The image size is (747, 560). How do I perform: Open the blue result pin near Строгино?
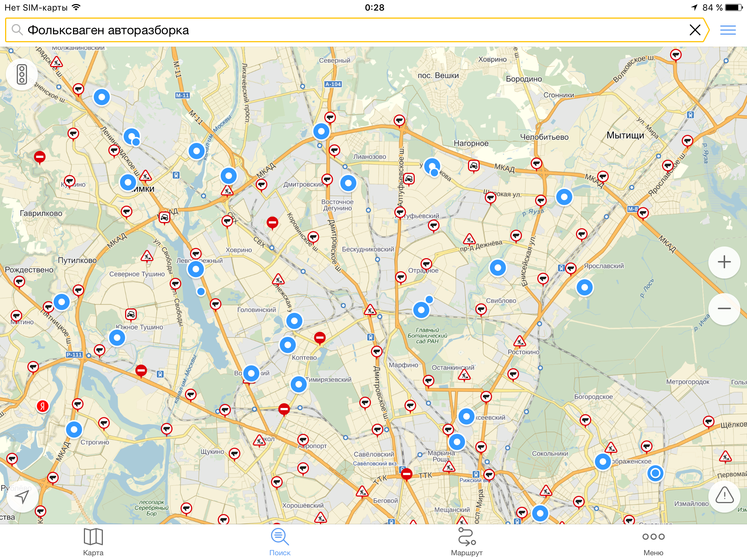click(x=74, y=429)
